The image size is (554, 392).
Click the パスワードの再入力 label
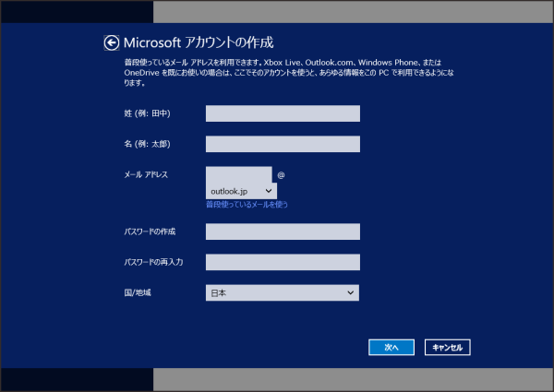[153, 262]
